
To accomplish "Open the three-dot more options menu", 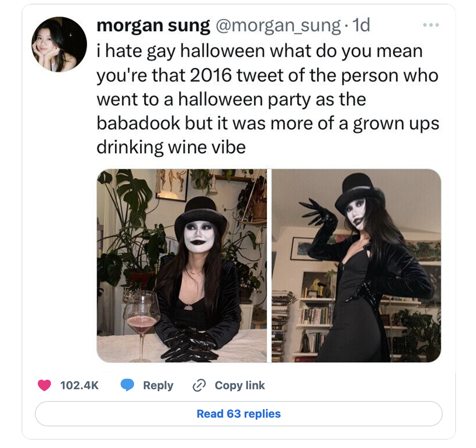I will click(431, 25).
